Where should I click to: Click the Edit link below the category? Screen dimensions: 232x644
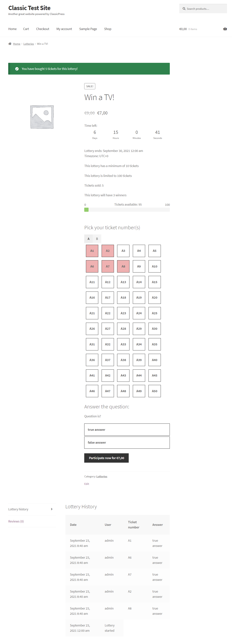(x=87, y=484)
